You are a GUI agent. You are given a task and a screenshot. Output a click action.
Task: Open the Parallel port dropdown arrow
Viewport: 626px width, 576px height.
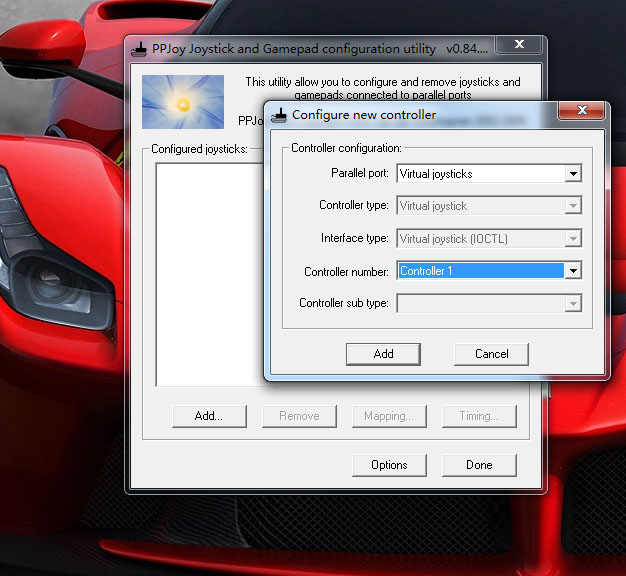click(573, 174)
